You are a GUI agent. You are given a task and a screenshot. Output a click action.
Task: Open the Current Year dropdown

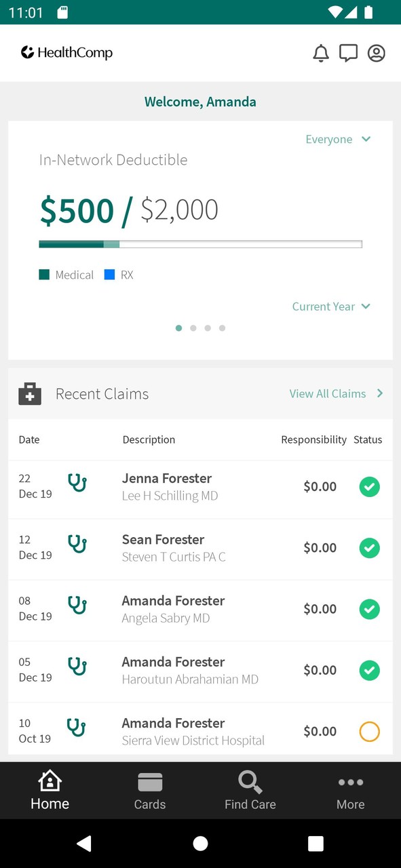coord(332,307)
